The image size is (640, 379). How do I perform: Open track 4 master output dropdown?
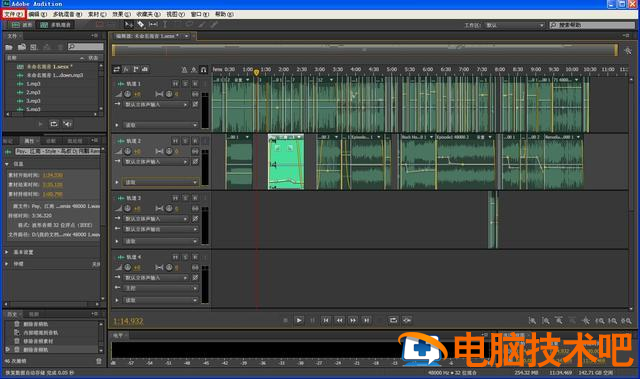[x=161, y=288]
